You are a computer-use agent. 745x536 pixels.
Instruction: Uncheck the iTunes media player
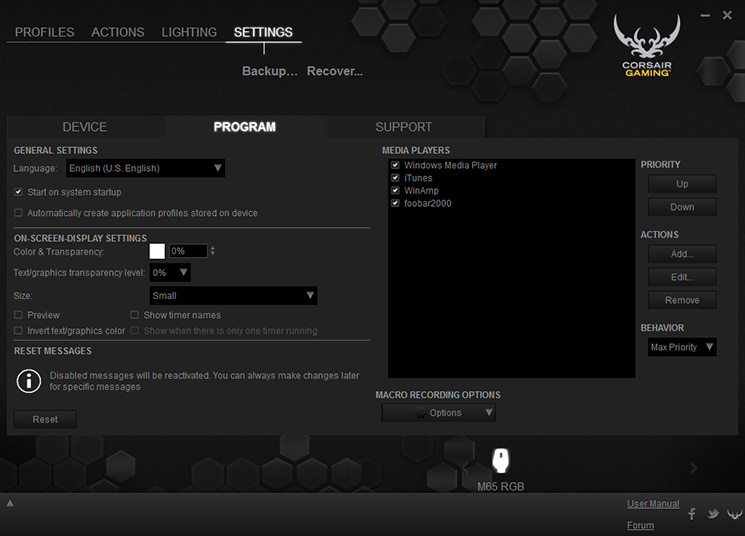point(395,178)
